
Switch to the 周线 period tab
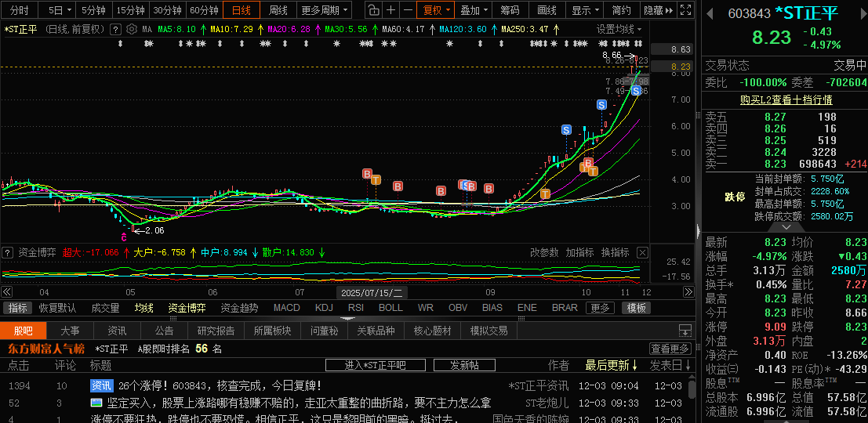278,10
